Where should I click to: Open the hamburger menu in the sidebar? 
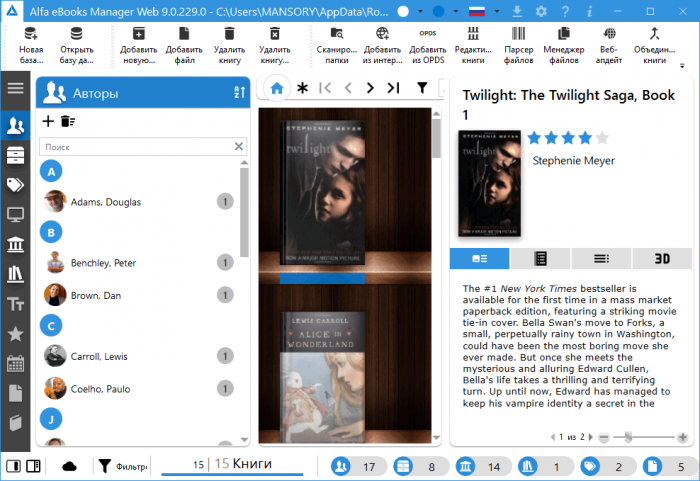tap(16, 88)
